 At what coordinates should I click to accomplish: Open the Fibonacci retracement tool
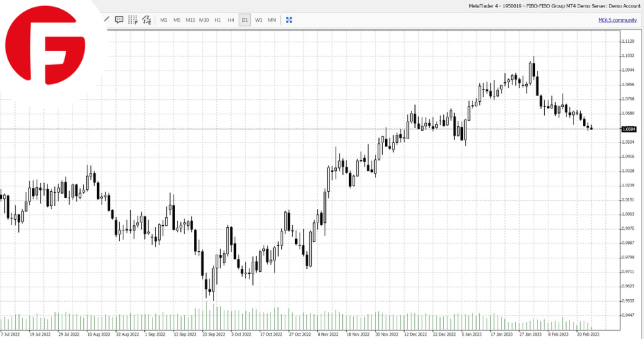point(133,20)
